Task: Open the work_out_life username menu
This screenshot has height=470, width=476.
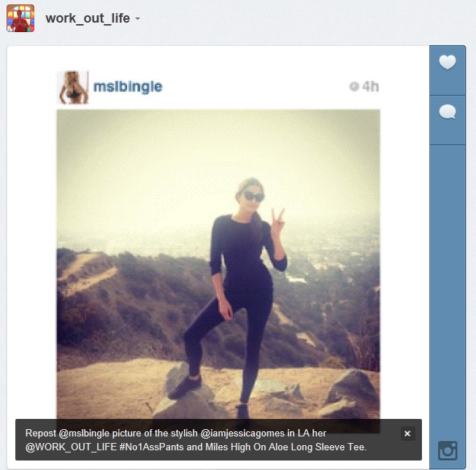Action: click(88, 18)
